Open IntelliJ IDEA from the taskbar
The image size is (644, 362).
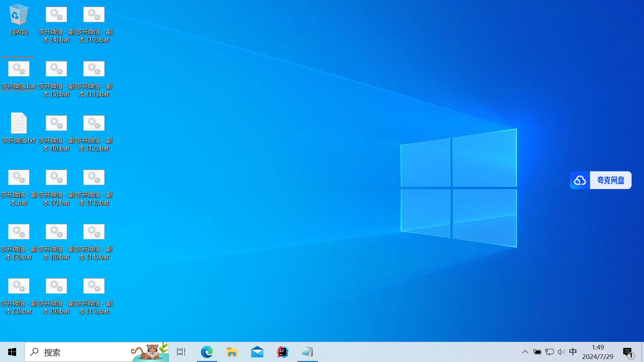tap(282, 352)
